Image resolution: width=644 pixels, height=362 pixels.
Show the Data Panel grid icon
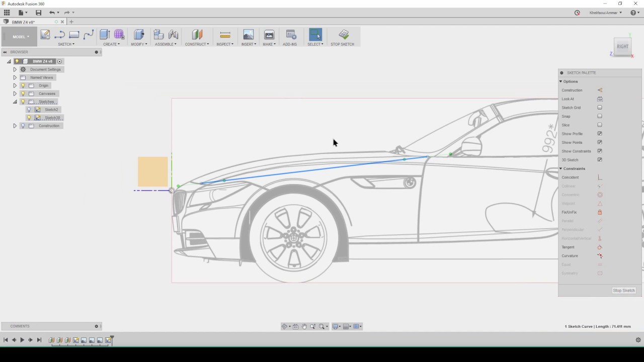(x=7, y=13)
